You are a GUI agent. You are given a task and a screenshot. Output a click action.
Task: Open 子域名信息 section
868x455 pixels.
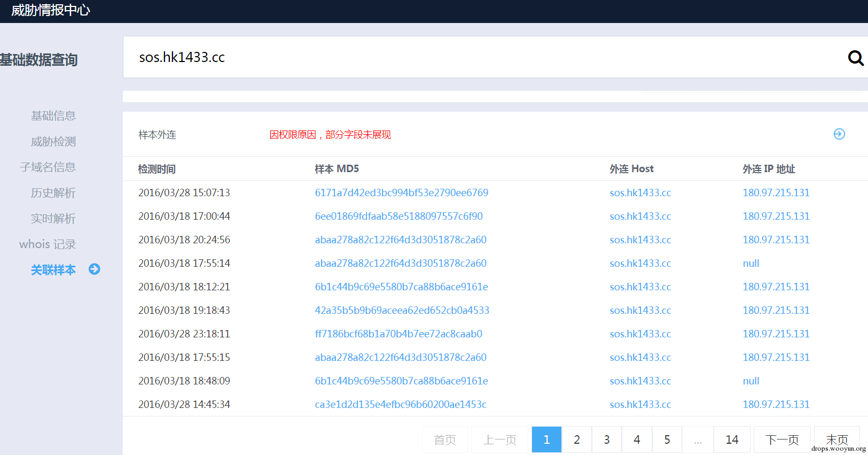point(48,167)
